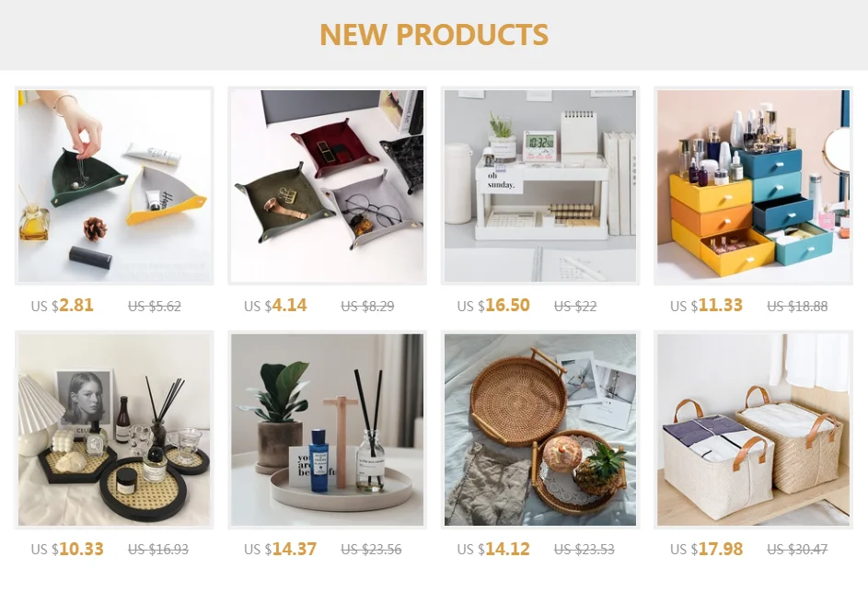Open the colorful drawer cosmetic organizer product
The width and height of the screenshot is (868, 592).
pyautogui.click(x=754, y=186)
